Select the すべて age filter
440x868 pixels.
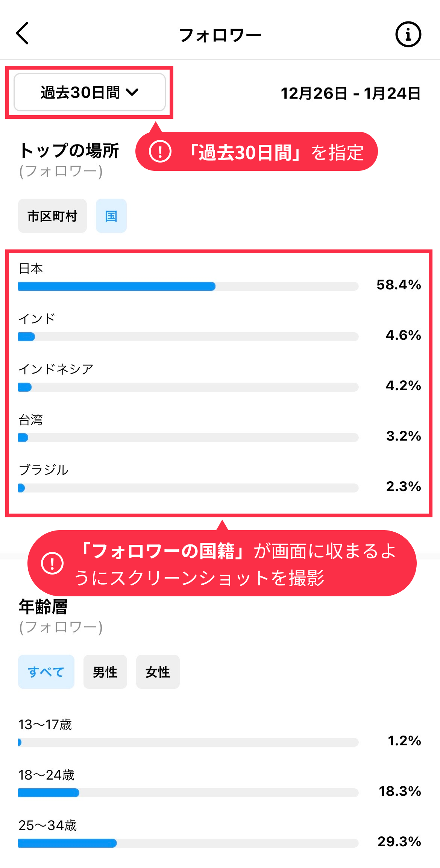[x=46, y=672]
